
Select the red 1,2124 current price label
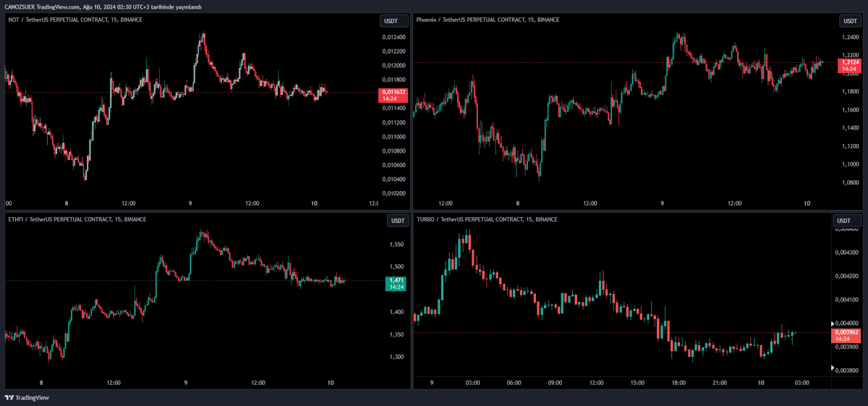[x=848, y=65]
